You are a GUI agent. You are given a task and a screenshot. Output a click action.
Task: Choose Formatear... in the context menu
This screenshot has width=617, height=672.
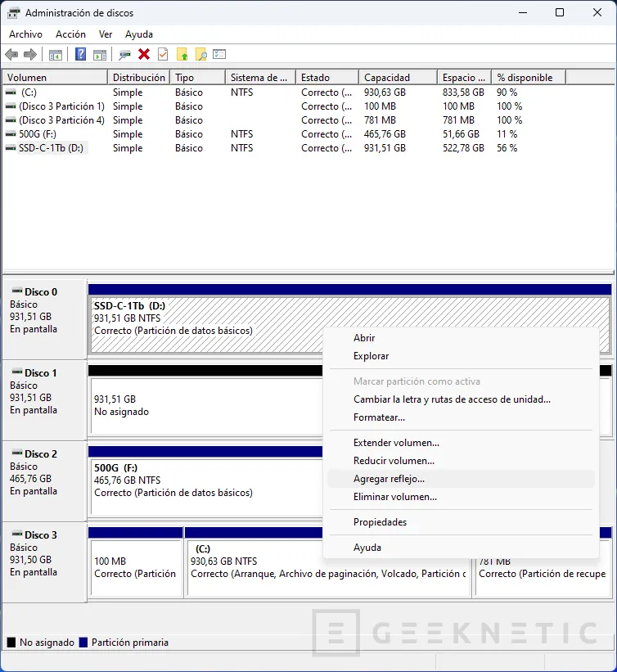(461, 417)
